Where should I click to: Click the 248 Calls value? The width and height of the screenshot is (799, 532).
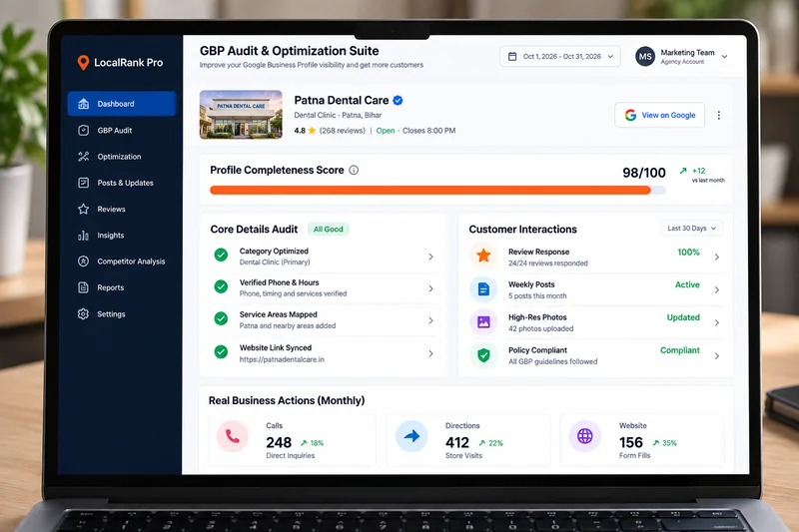tap(279, 442)
